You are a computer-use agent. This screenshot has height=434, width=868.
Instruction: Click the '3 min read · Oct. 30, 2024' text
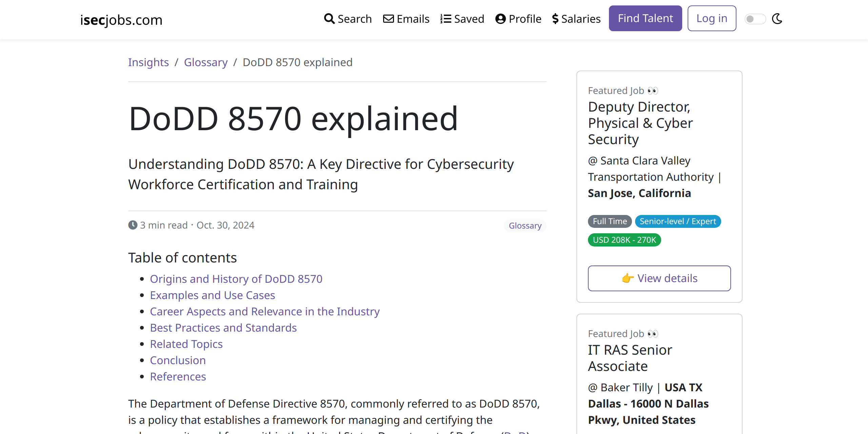tap(197, 225)
